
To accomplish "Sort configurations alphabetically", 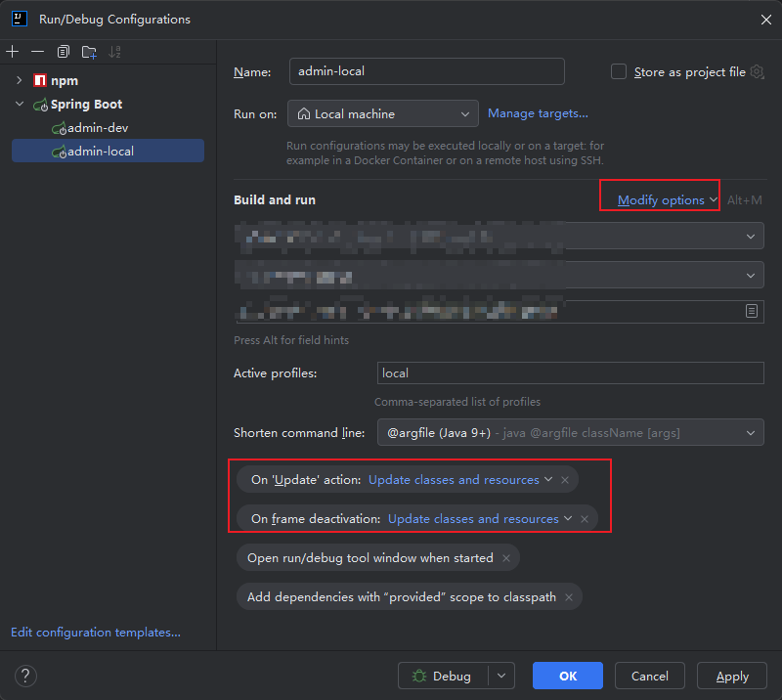I will click(x=114, y=52).
